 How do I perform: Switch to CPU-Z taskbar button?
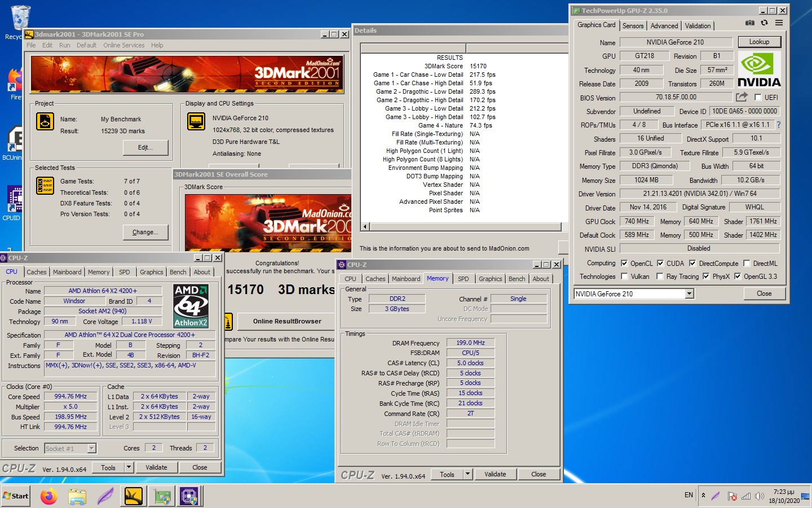click(x=189, y=497)
